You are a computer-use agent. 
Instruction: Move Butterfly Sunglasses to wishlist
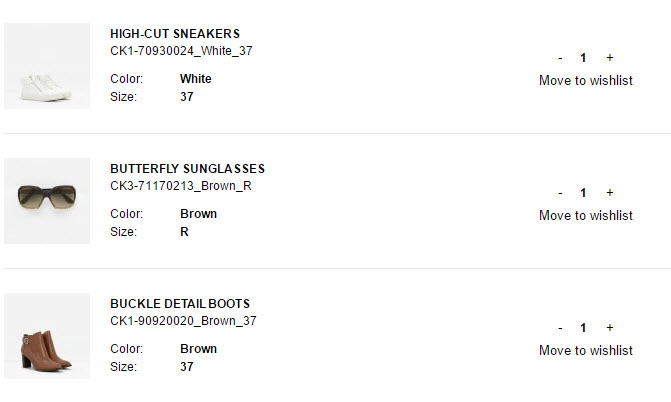(585, 216)
